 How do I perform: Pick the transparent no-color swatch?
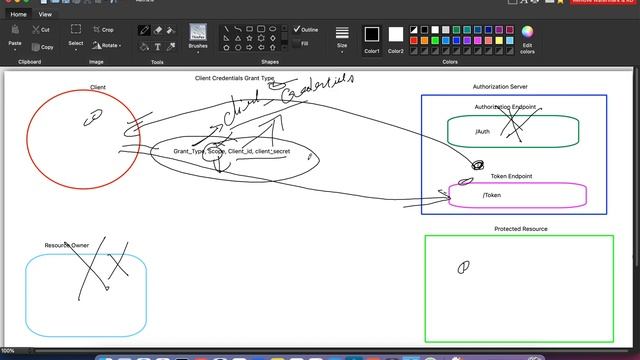[414, 29]
